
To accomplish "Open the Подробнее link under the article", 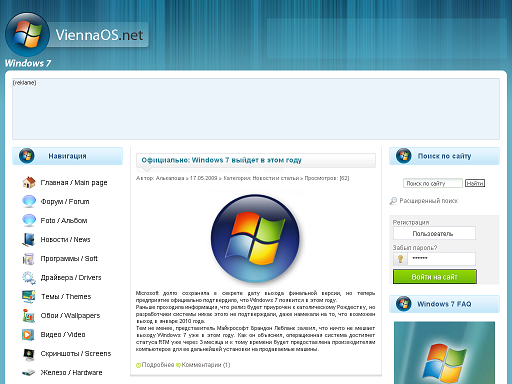I will (158, 365).
